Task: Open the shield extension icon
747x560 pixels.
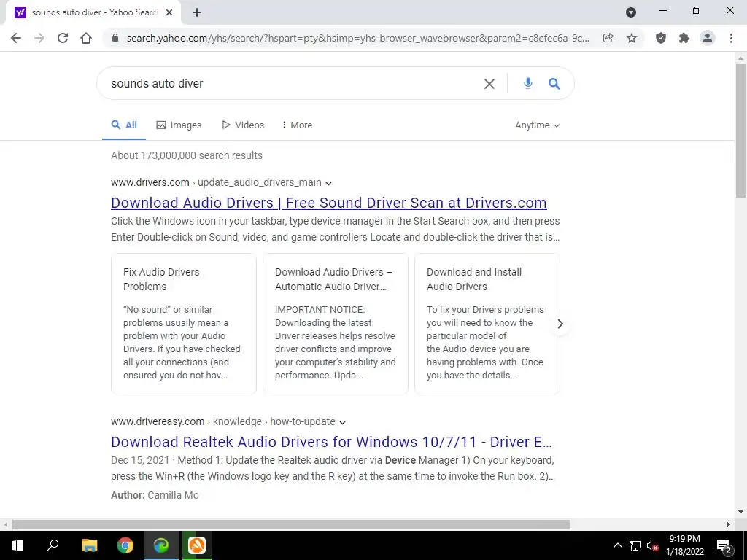Action: (660, 38)
